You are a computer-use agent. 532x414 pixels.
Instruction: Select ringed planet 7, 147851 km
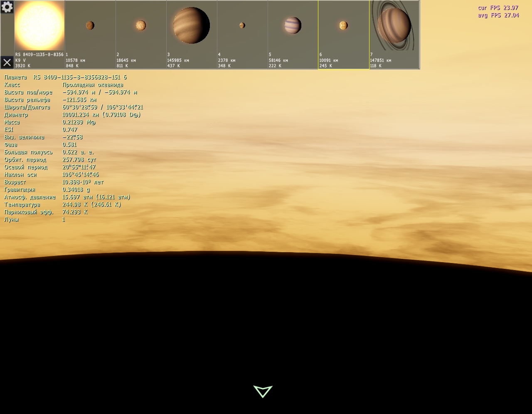point(394,35)
